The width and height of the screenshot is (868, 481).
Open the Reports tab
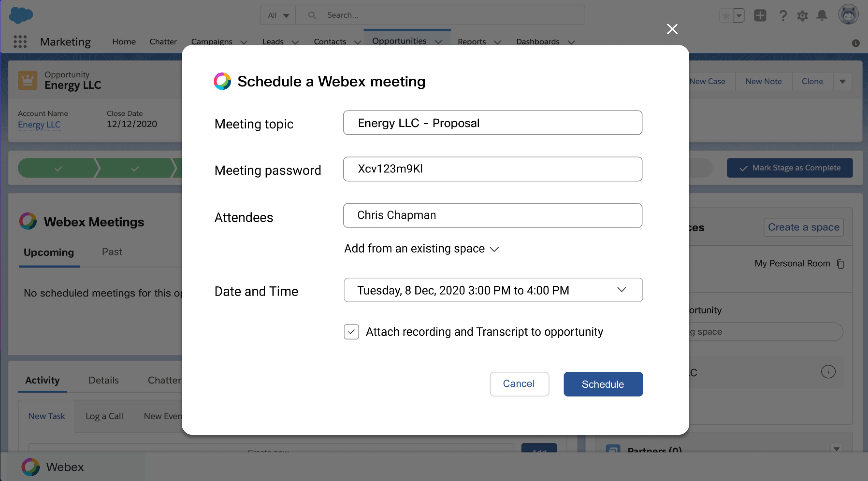(x=472, y=41)
